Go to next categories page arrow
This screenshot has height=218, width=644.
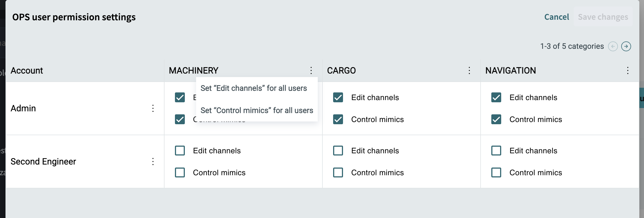click(626, 46)
